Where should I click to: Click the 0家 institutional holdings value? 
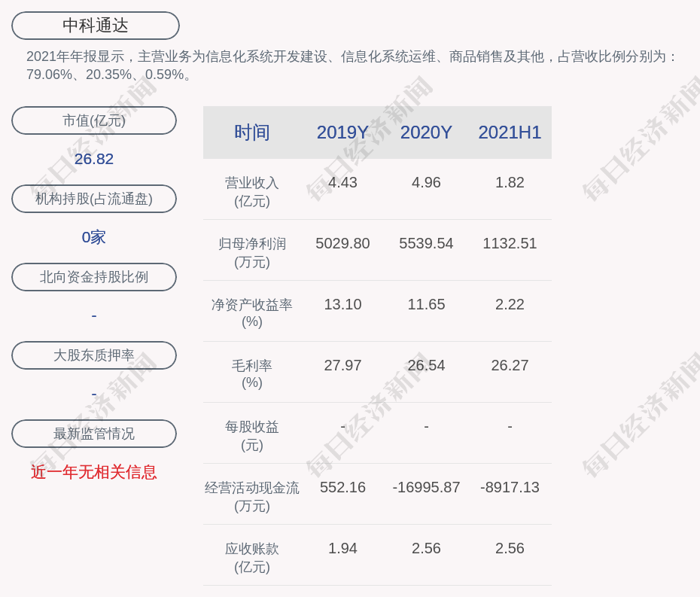coord(94,237)
